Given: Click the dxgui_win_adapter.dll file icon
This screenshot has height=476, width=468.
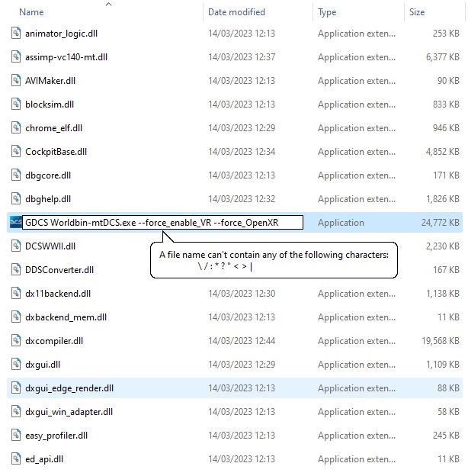Looking at the screenshot, I should click(x=16, y=412).
